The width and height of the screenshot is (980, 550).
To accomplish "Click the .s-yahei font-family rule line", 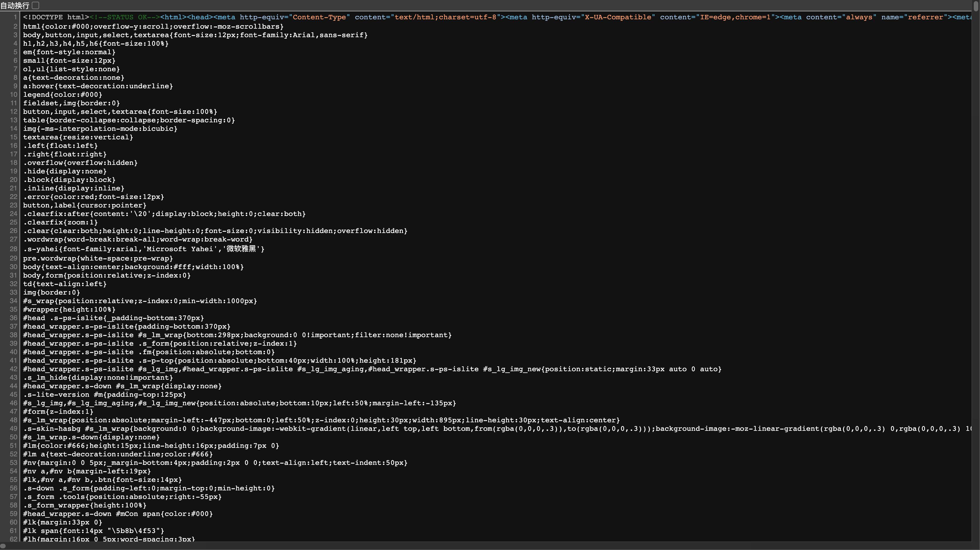I will tap(143, 249).
